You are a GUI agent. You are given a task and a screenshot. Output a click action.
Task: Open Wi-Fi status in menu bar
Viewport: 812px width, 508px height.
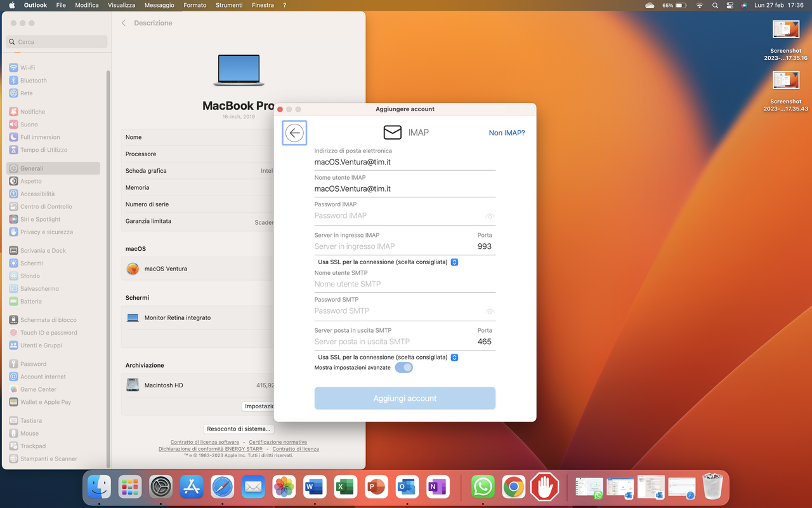[x=700, y=5]
